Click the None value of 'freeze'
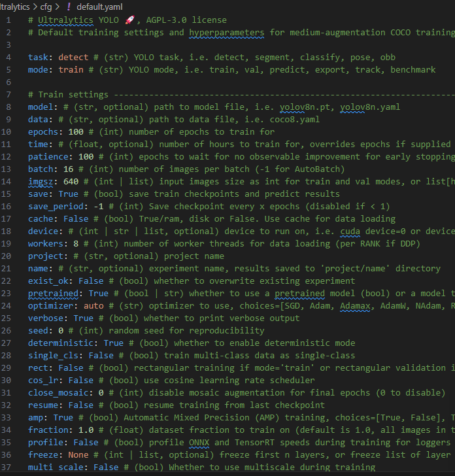 [x=78, y=456]
